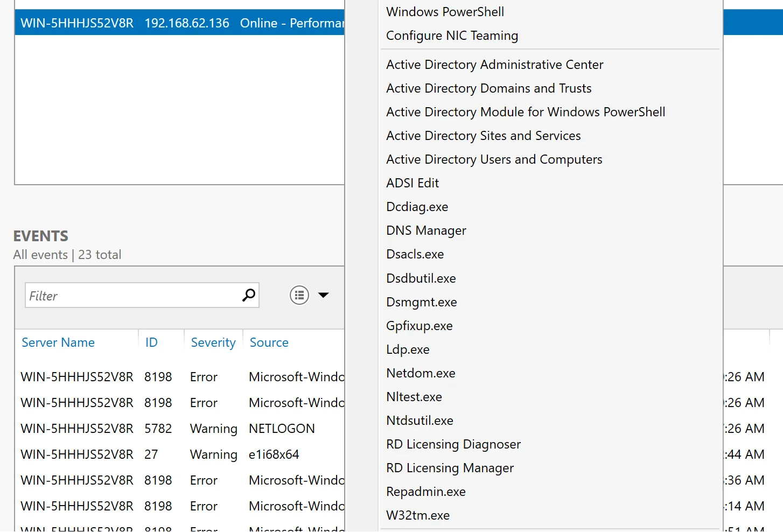The height and width of the screenshot is (532, 783).
Task: Launch ADSI Edit
Action: coord(413,183)
